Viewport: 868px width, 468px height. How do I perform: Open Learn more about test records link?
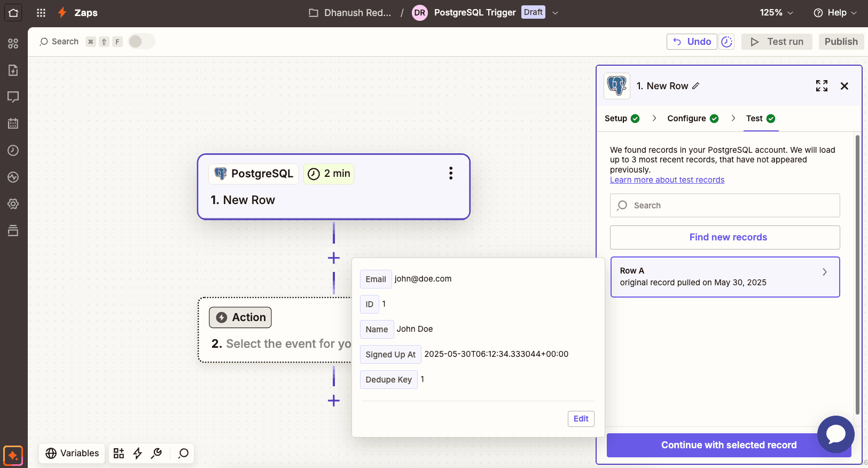click(667, 180)
